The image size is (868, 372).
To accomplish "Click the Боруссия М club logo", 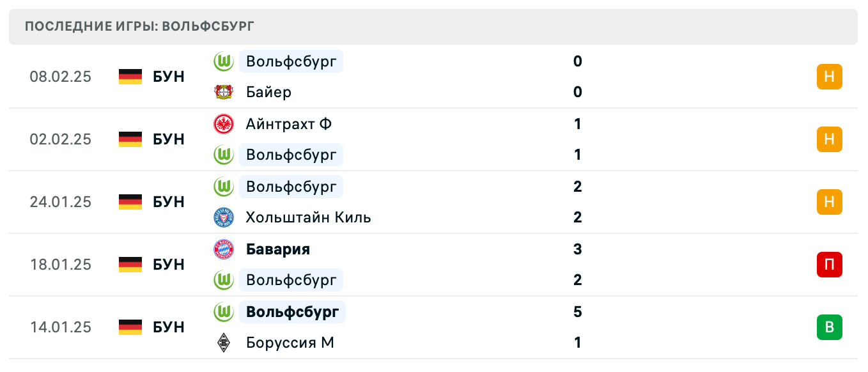I will point(223,343).
